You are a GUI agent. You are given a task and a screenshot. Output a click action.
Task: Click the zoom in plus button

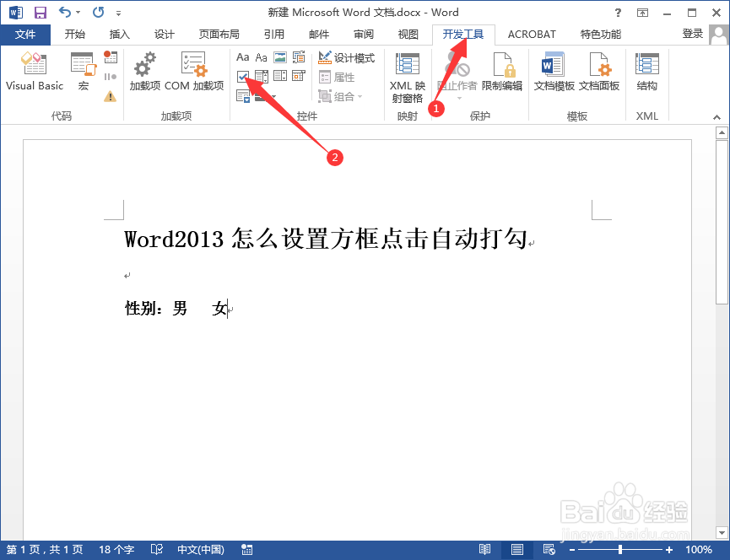click(x=669, y=550)
